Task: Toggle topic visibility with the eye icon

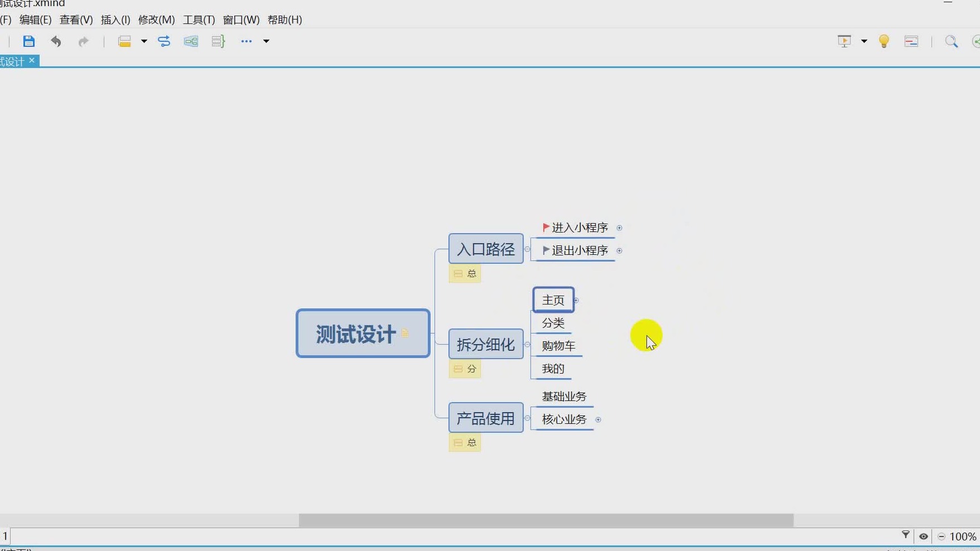Action: [x=924, y=536]
